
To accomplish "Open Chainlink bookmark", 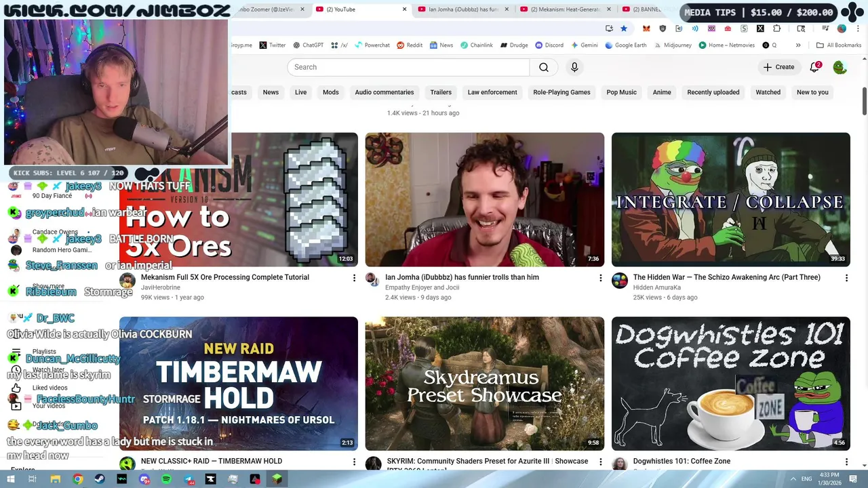I will tap(477, 45).
